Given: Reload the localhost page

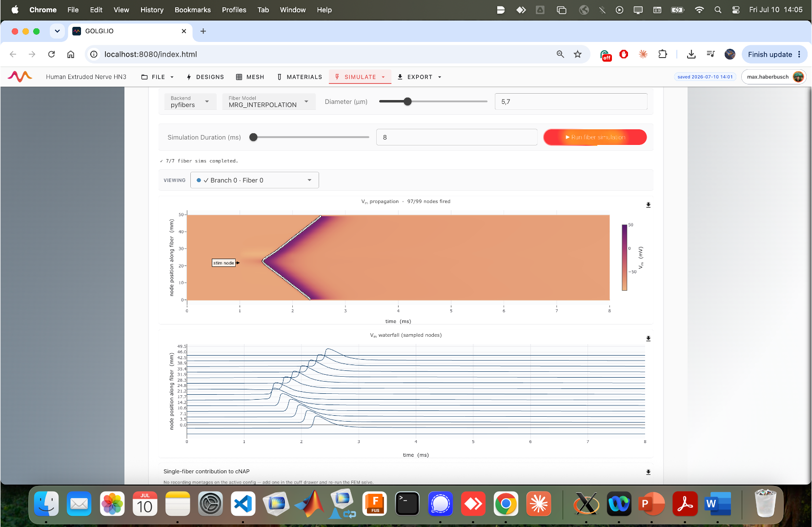Looking at the screenshot, I should coord(51,54).
